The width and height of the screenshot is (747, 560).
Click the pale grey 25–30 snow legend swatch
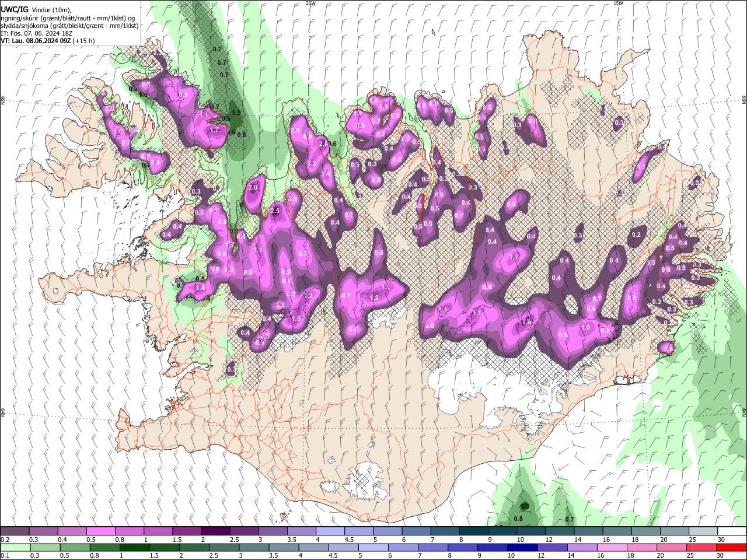click(703, 531)
